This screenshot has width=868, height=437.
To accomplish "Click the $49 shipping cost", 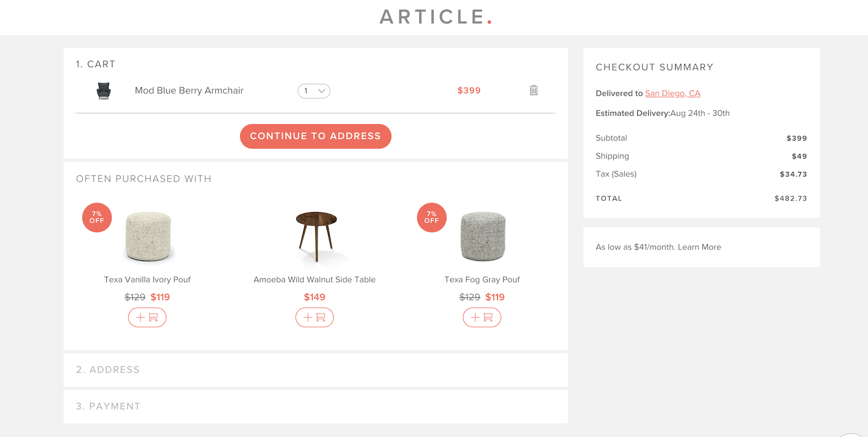I will point(799,156).
